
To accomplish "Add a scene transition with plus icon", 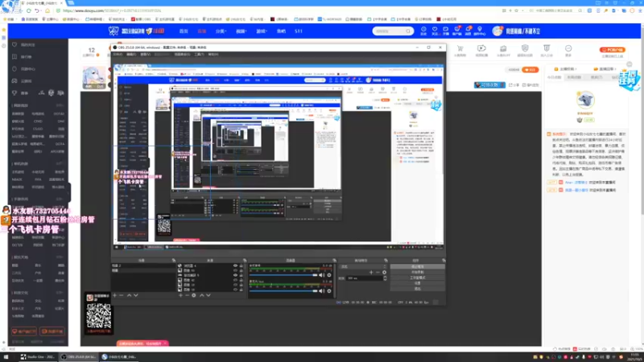I will (371, 272).
